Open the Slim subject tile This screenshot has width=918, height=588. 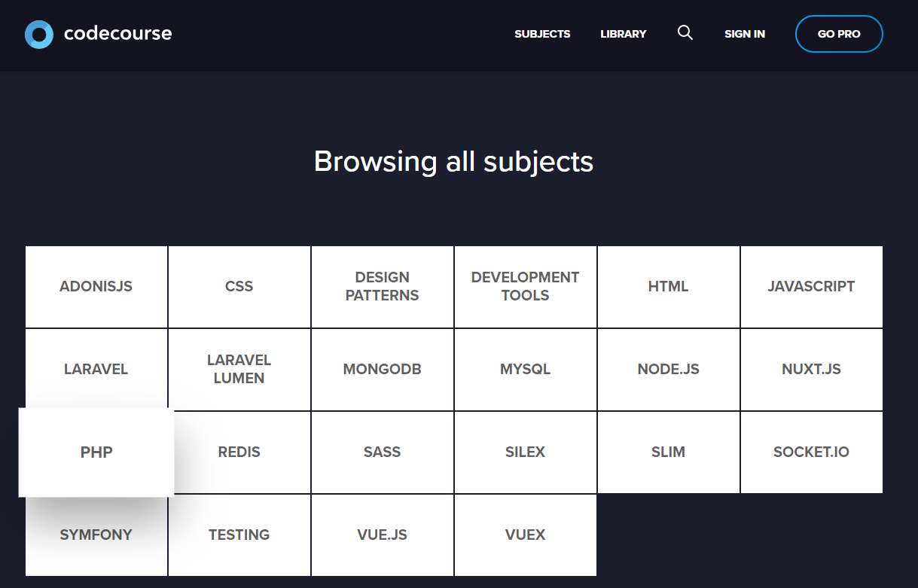(669, 452)
